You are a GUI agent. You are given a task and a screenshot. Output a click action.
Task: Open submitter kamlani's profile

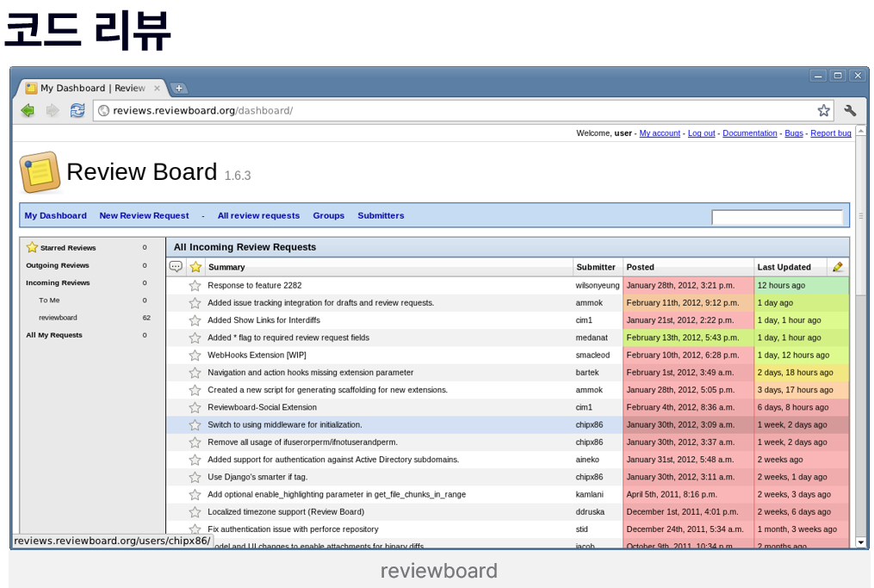(x=589, y=494)
